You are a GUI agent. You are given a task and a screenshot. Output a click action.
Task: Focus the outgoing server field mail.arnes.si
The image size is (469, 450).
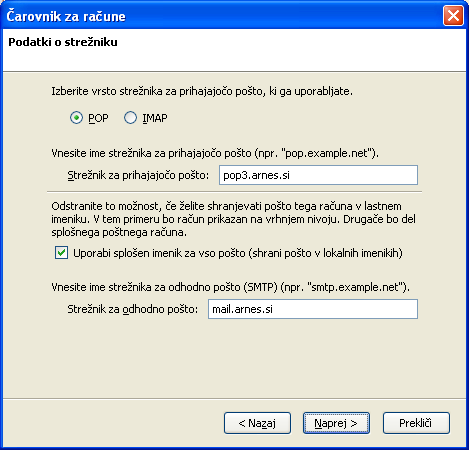click(313, 309)
